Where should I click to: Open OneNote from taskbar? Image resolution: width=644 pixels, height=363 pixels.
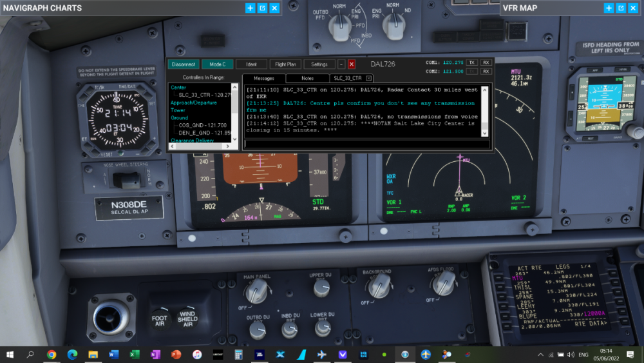155,355
